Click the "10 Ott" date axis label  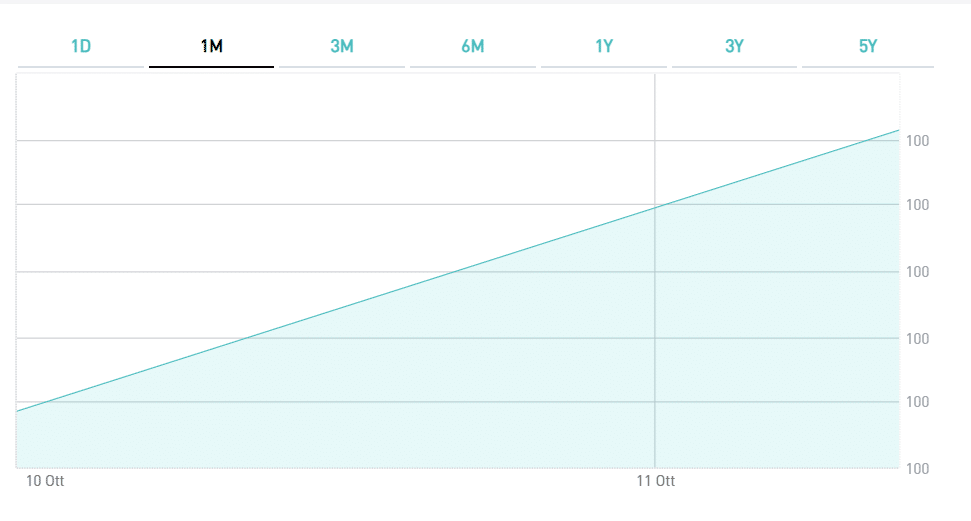[45, 481]
